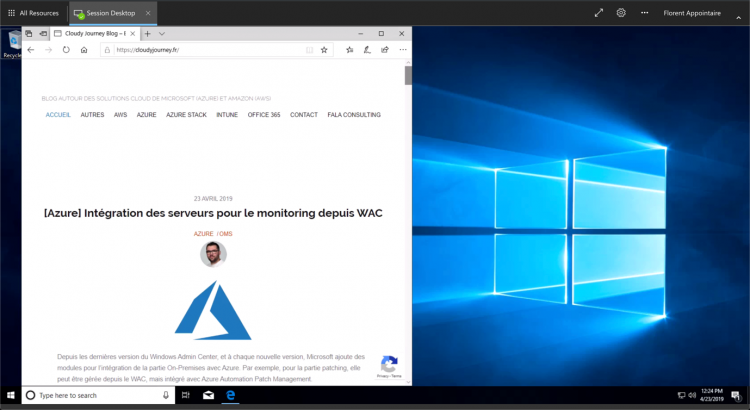The height and width of the screenshot is (410, 750).
Task: Open the OMS category link under title
Action: point(226,234)
